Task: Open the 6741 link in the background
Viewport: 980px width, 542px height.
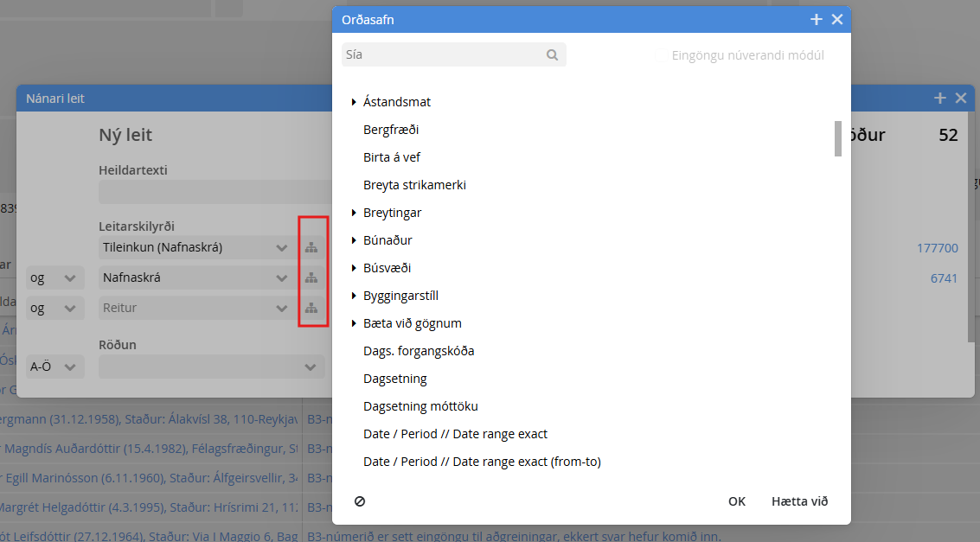Action: point(944,278)
